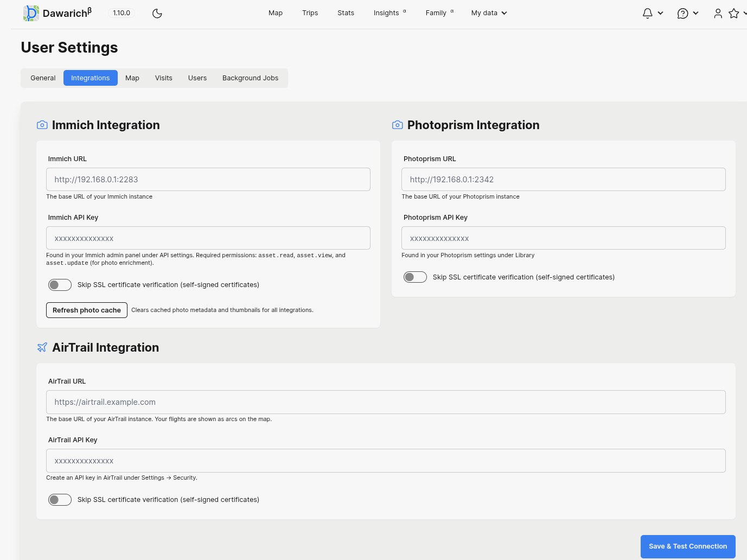
Task: Toggle dark mode moon icon
Action: pyautogui.click(x=157, y=13)
